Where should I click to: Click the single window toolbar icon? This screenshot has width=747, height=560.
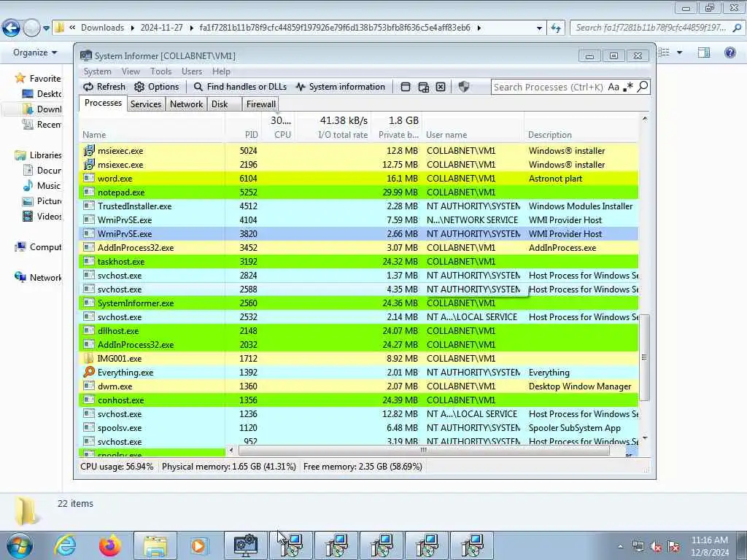point(406,87)
